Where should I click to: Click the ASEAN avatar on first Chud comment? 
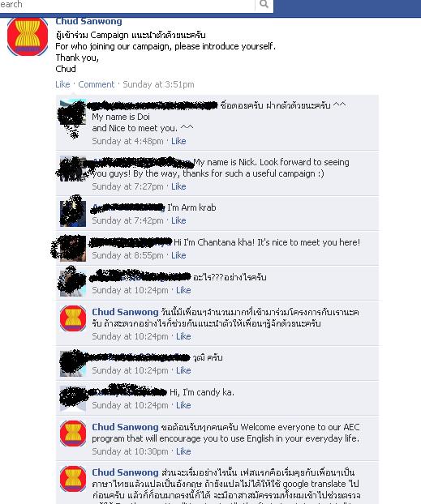[73, 318]
